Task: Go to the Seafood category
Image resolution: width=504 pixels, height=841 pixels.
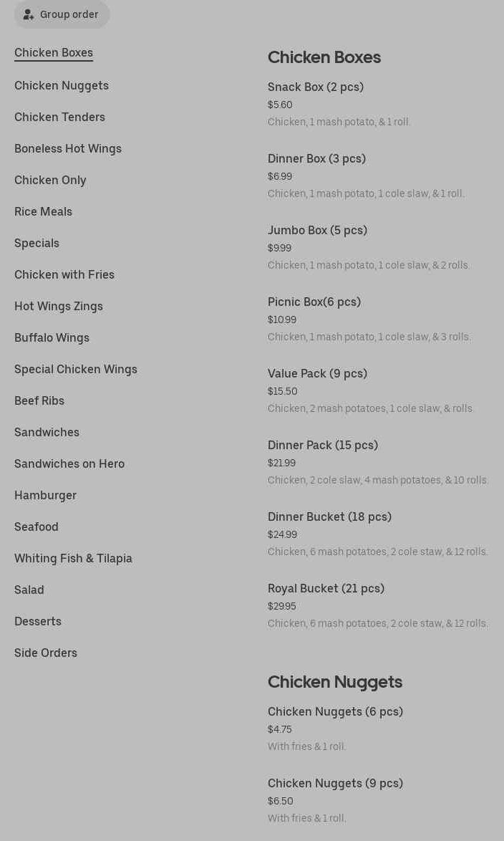Action: pos(37,527)
